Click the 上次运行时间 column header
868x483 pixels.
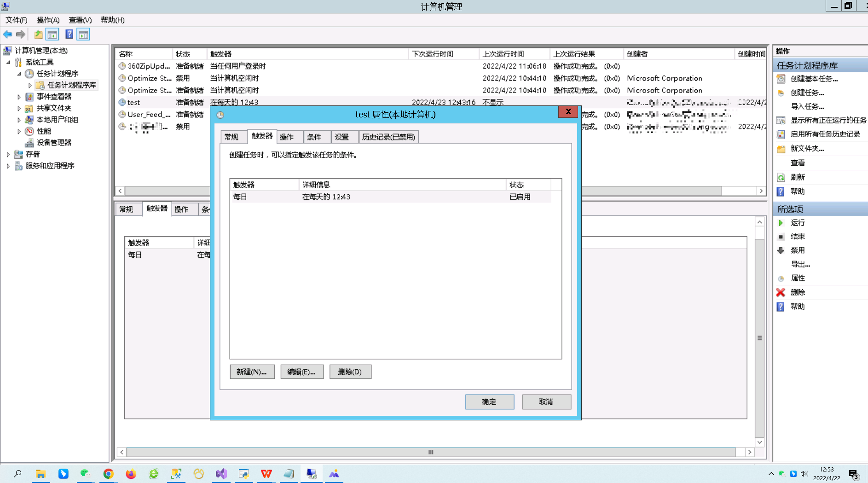pyautogui.click(x=515, y=54)
